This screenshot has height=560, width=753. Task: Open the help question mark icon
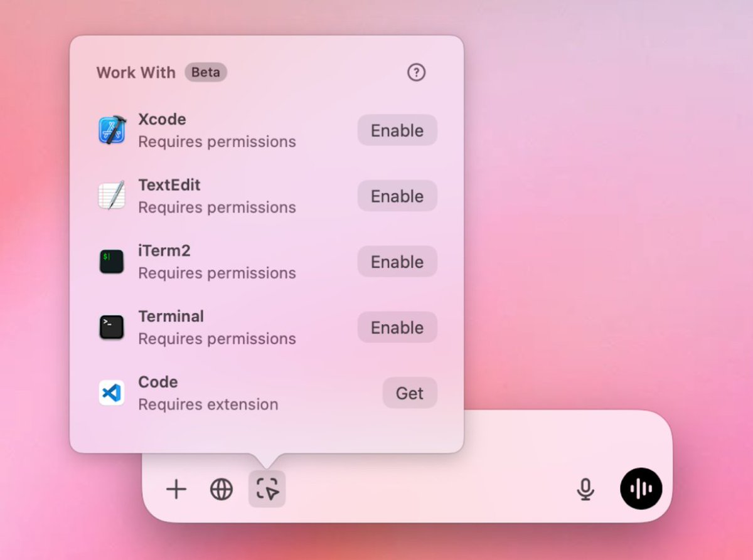[x=416, y=73]
